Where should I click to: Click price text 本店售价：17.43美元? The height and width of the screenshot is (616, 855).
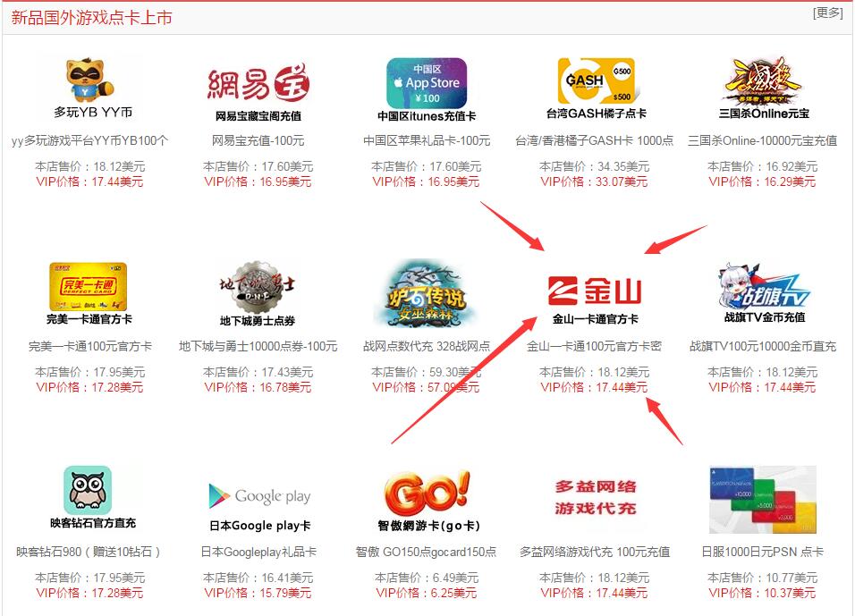coord(258,372)
